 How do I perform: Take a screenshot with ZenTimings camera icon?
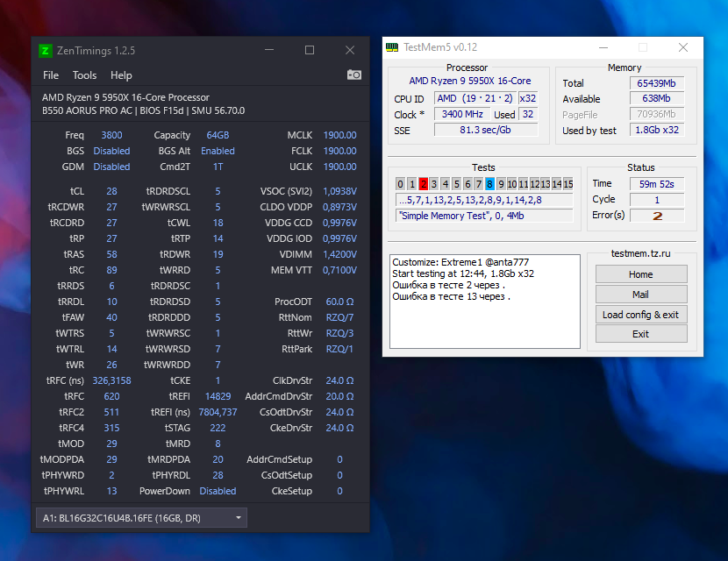point(353,75)
